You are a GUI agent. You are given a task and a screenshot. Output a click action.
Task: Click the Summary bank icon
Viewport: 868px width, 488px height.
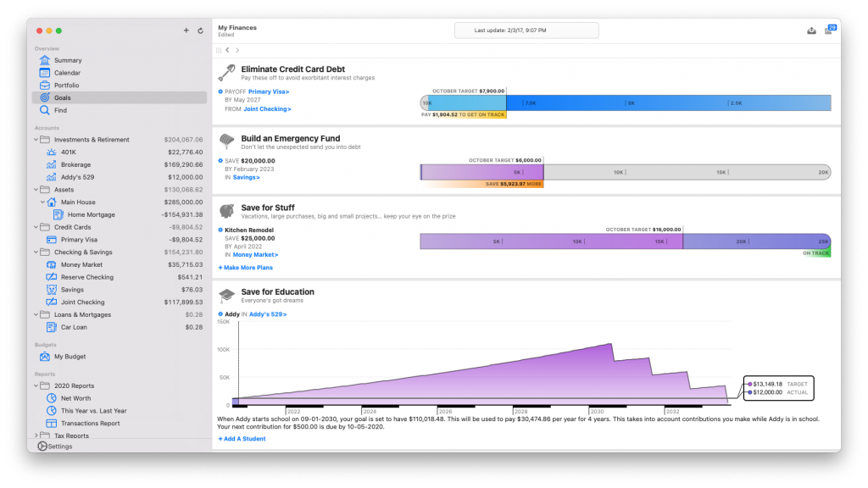(x=45, y=60)
